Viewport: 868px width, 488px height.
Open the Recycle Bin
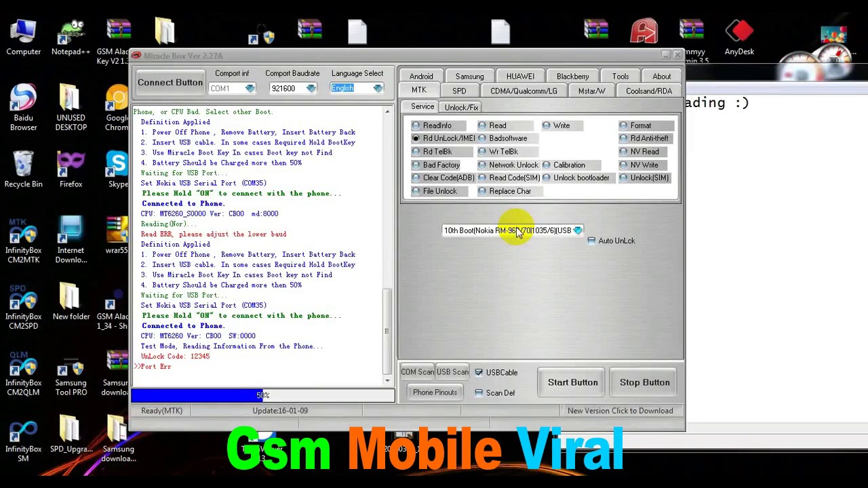click(23, 169)
